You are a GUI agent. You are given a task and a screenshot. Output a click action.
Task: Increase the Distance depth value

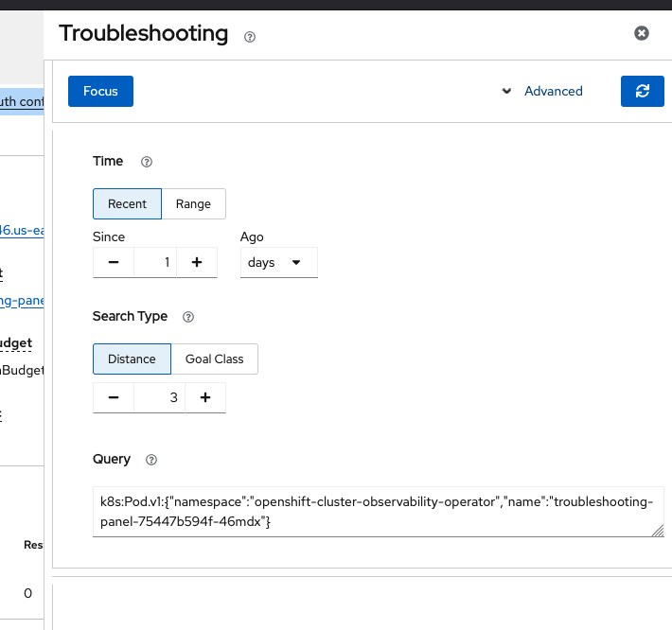205,397
